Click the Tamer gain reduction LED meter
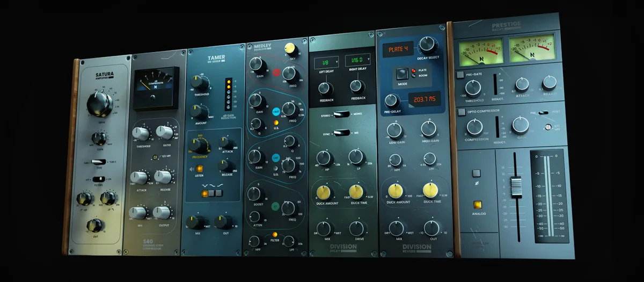644x282 pixels. tap(228, 93)
